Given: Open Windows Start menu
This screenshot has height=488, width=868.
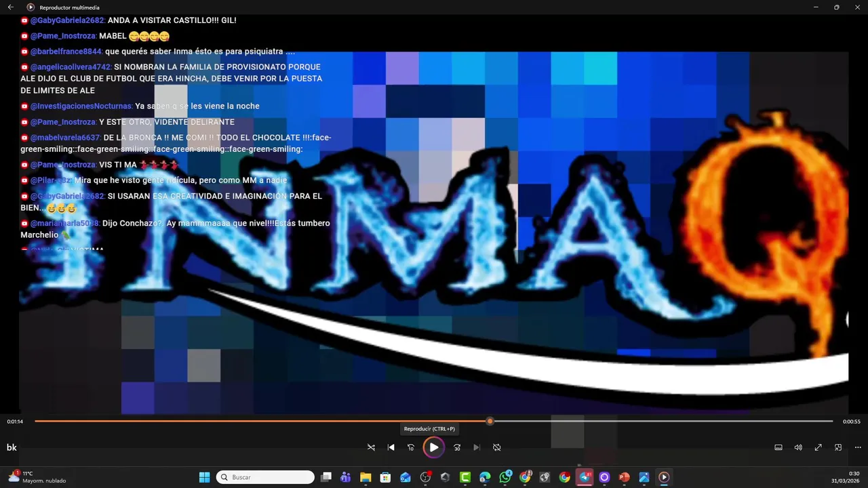Looking at the screenshot, I should pyautogui.click(x=204, y=477).
